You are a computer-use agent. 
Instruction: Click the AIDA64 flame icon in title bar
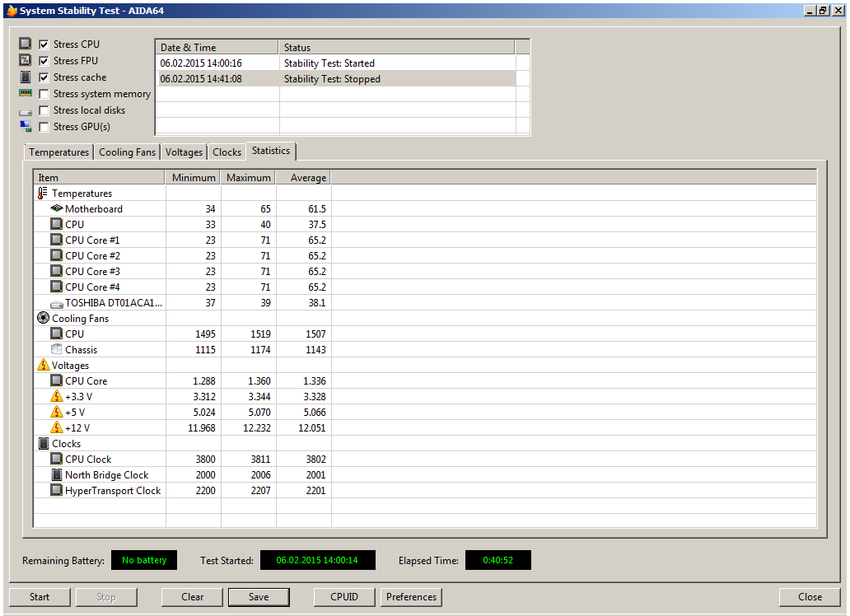12,11
